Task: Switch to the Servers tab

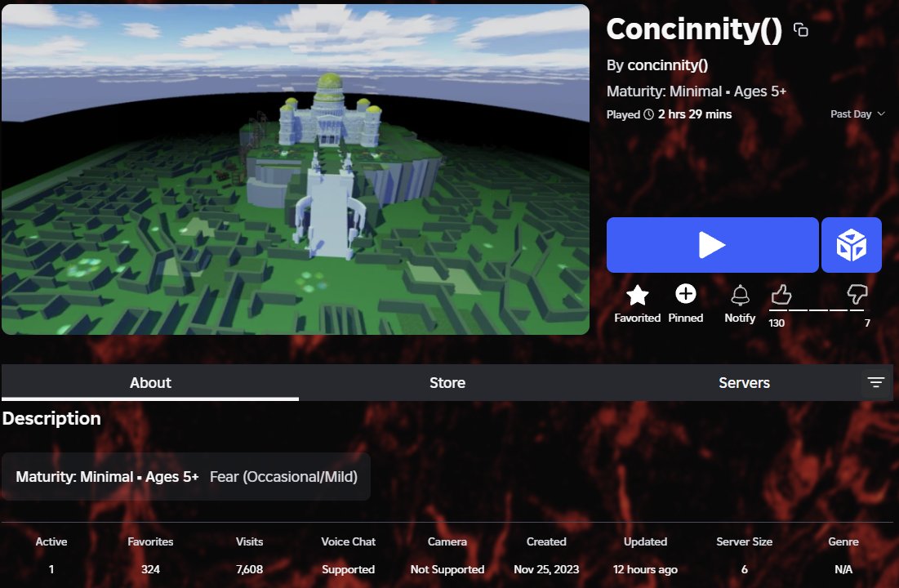Action: [744, 383]
